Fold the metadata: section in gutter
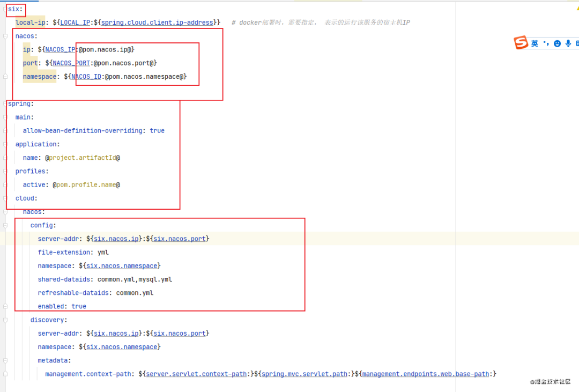579x392 pixels. tap(5, 360)
